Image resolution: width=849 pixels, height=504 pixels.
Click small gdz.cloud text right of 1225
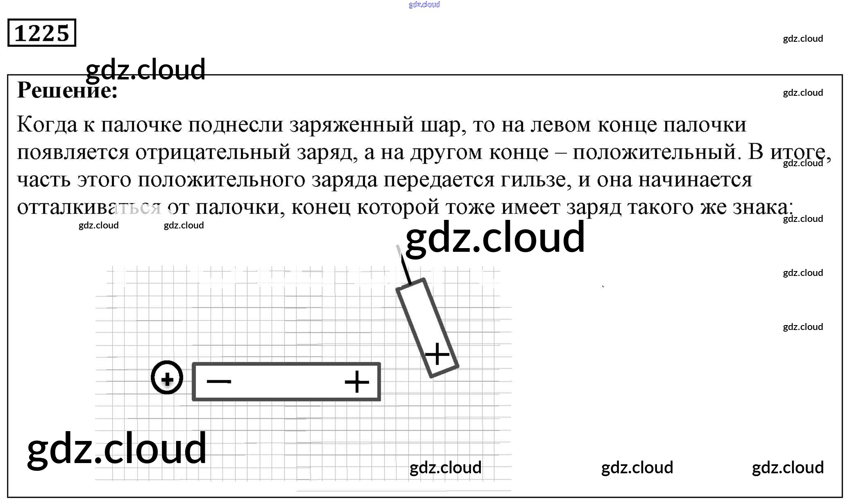point(803,38)
